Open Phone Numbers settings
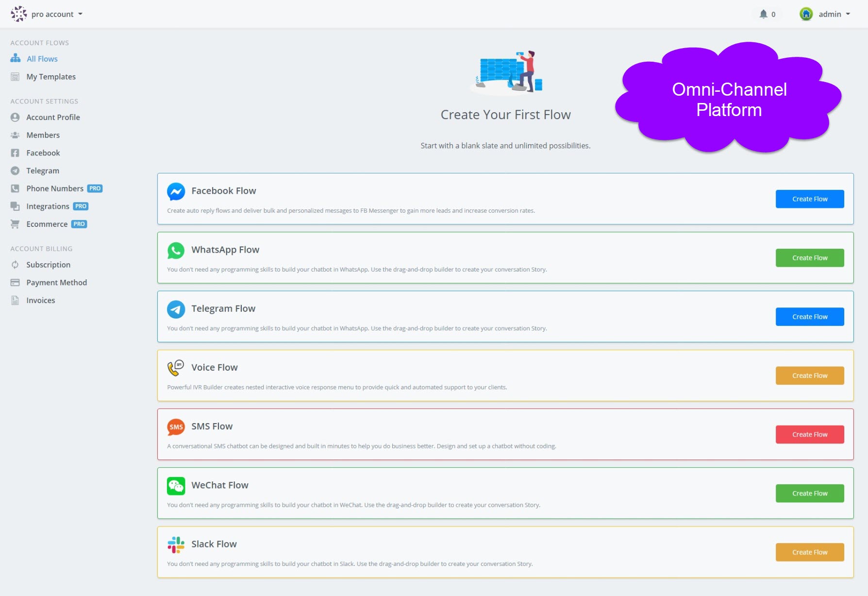The height and width of the screenshot is (596, 868). tap(55, 188)
